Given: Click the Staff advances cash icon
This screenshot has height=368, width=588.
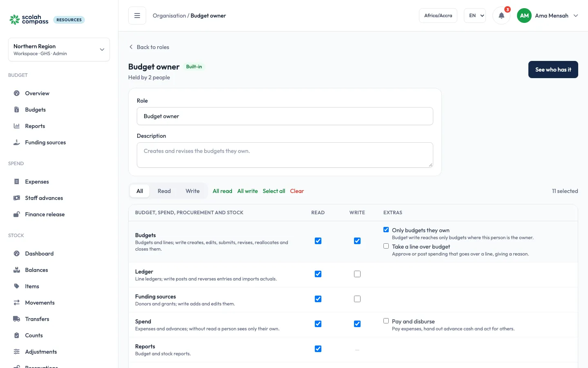Looking at the screenshot, I should (17, 198).
